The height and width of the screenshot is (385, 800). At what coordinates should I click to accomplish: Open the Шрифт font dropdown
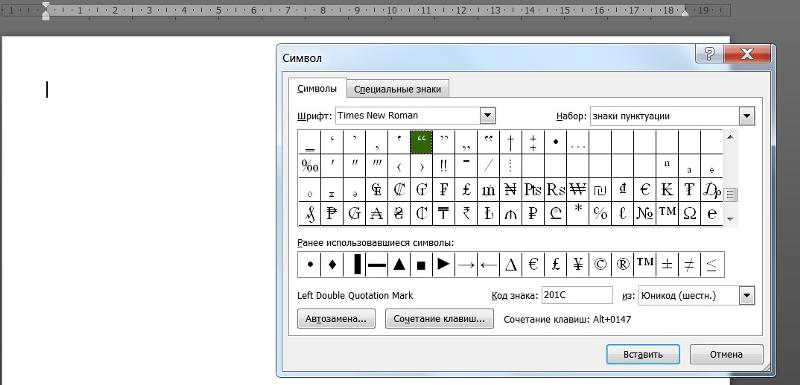487,116
